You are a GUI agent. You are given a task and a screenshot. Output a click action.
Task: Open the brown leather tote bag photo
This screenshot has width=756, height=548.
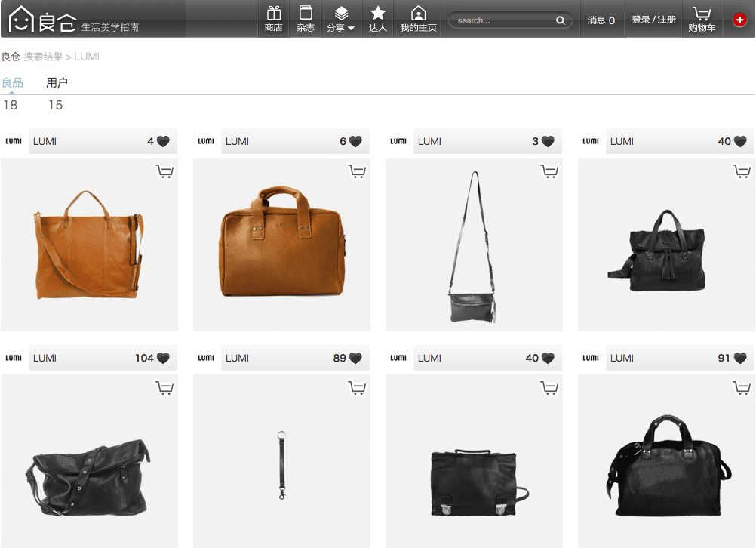(x=89, y=245)
